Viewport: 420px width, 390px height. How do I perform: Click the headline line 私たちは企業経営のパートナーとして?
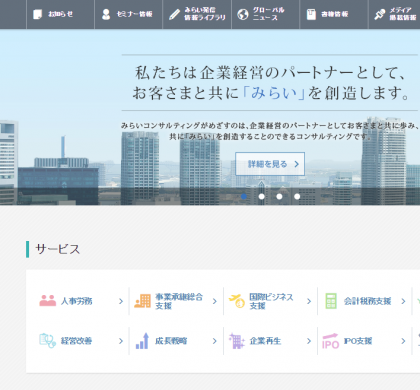coord(270,72)
